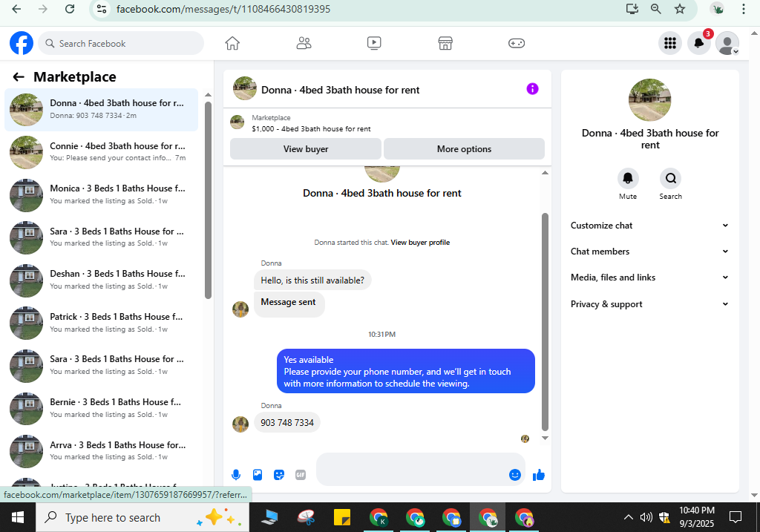Click the Hello, is this still available message
This screenshot has width=760, height=532.
[x=312, y=280]
